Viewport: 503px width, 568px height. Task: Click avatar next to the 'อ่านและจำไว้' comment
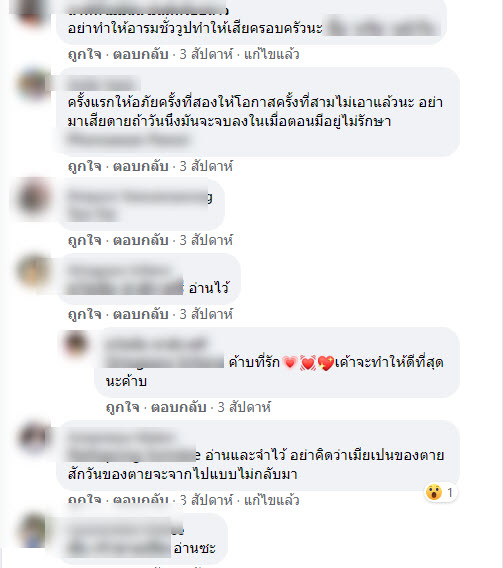[33, 438]
